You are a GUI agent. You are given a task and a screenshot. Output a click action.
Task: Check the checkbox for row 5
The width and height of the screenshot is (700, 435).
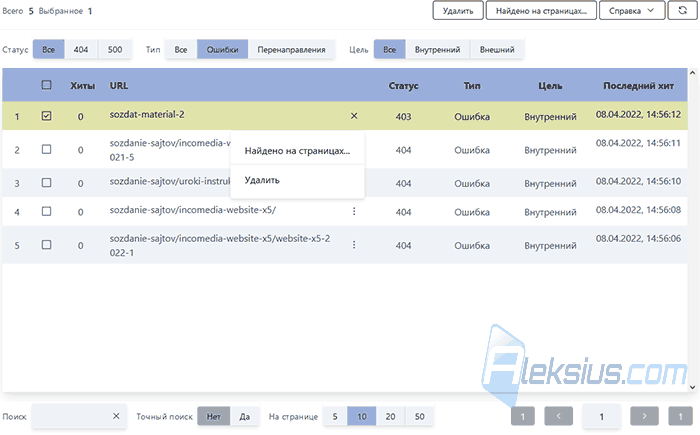pos(46,245)
